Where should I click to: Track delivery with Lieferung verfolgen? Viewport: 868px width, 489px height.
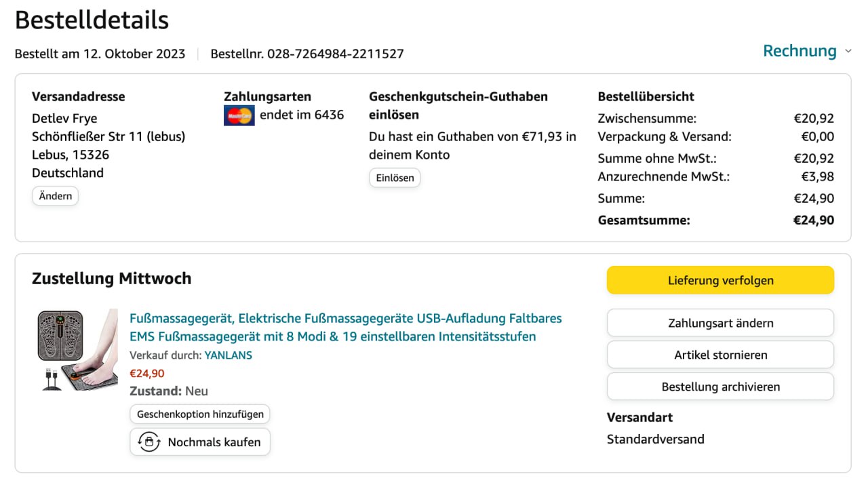[x=720, y=280]
